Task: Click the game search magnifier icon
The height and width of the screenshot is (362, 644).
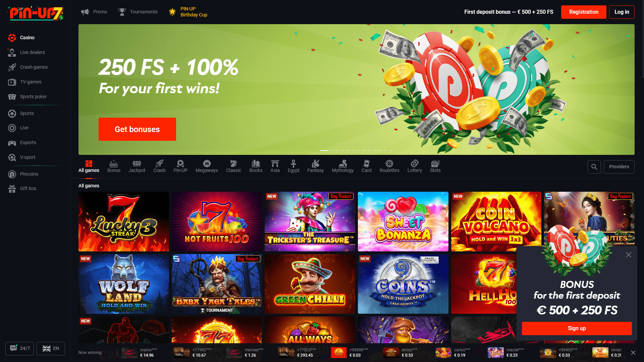Action: click(x=594, y=167)
